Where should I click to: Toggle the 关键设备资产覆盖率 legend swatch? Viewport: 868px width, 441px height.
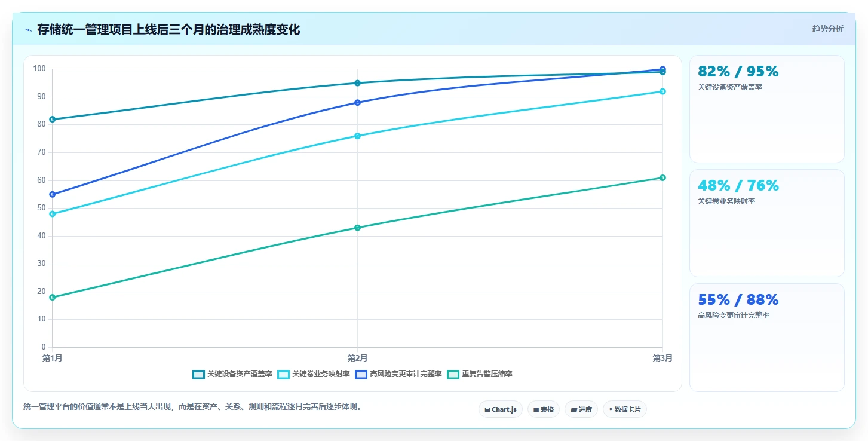tap(198, 374)
